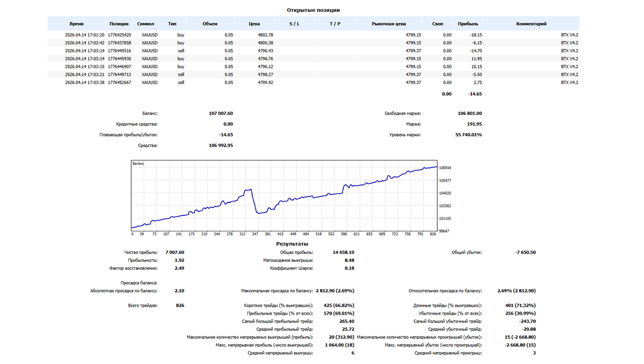Click the short trades value 425 (66.82%)

click(339, 305)
